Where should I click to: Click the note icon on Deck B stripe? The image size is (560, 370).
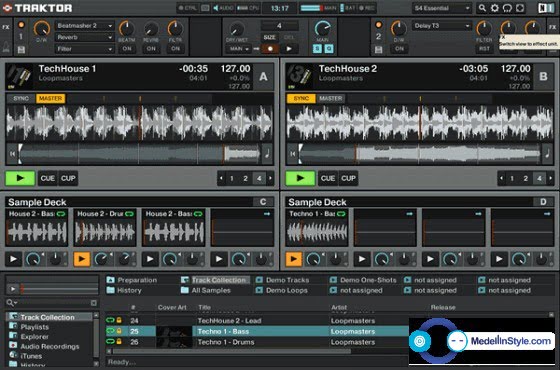point(547,154)
